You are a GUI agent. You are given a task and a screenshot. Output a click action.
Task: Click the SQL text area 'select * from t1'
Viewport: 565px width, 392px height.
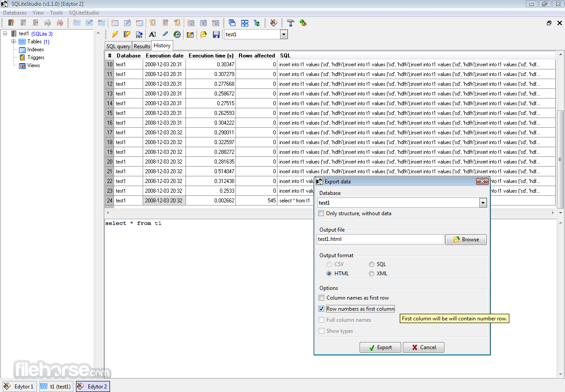tap(133, 224)
